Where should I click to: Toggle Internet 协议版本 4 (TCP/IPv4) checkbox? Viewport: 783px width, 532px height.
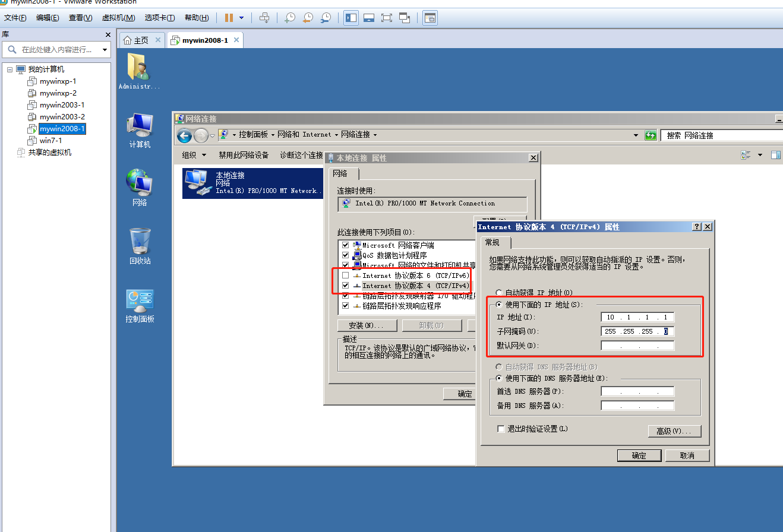coord(345,286)
